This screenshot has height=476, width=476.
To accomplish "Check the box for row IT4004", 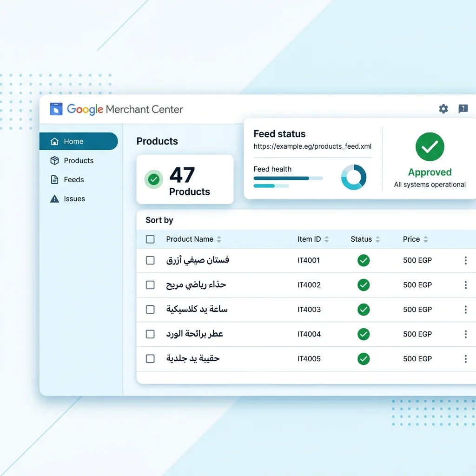I will [150, 334].
